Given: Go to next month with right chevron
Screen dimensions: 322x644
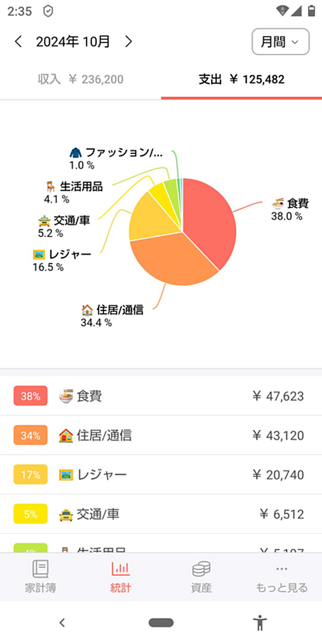Looking at the screenshot, I should pos(129,41).
